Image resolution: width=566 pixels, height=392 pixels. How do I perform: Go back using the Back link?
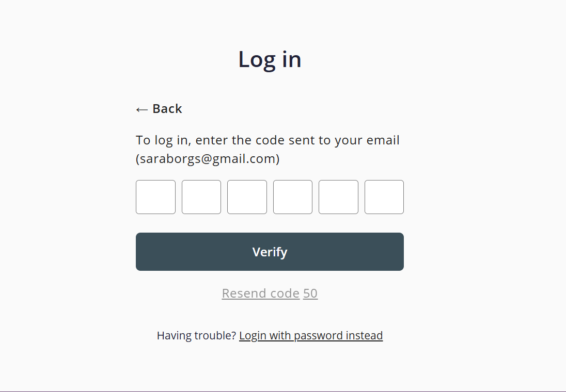coord(167,109)
